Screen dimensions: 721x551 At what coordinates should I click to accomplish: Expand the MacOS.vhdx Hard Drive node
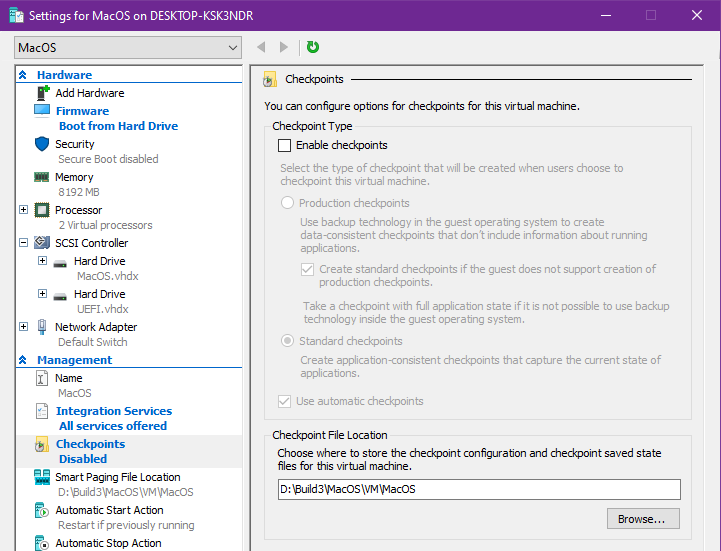click(42, 261)
